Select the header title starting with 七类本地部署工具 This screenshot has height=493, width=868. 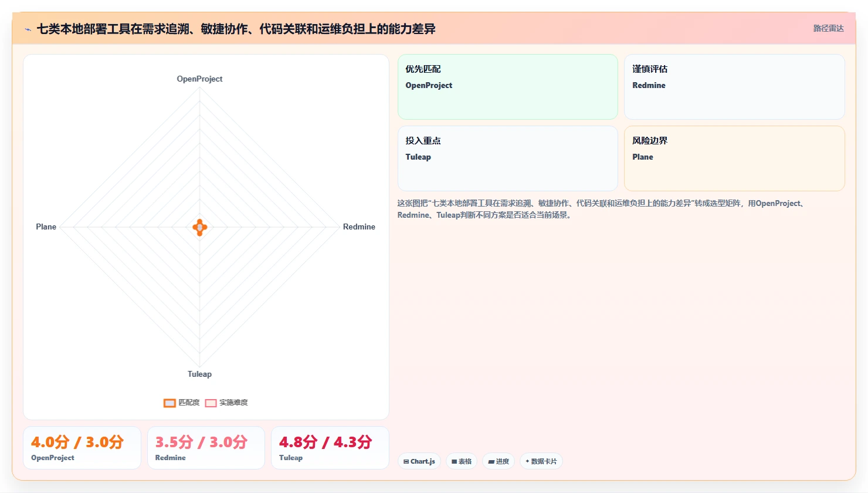[x=236, y=29]
